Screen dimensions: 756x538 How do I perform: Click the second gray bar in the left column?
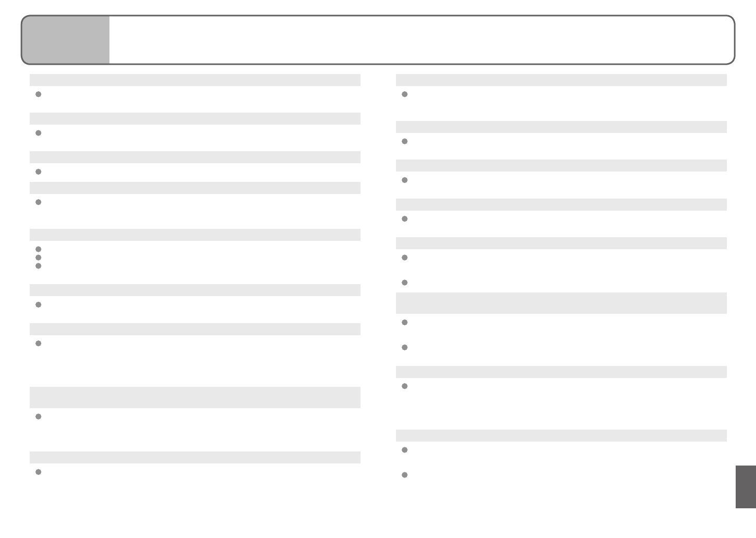click(195, 118)
